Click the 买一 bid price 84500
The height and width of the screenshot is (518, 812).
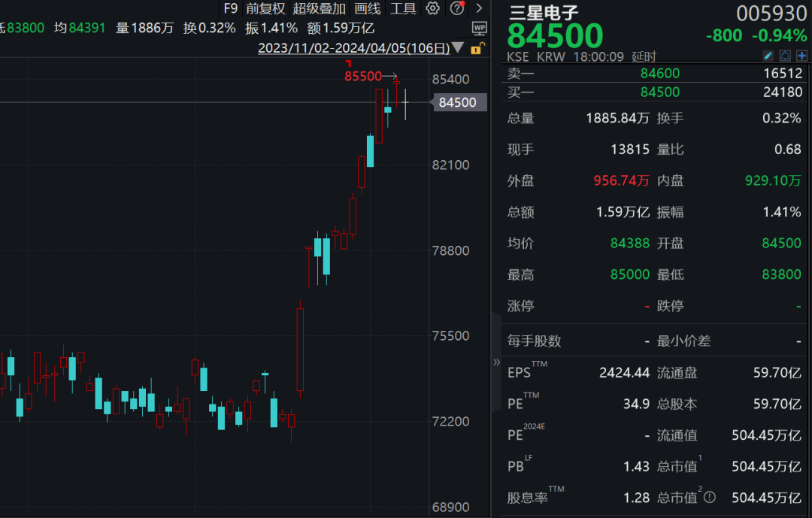click(x=660, y=92)
